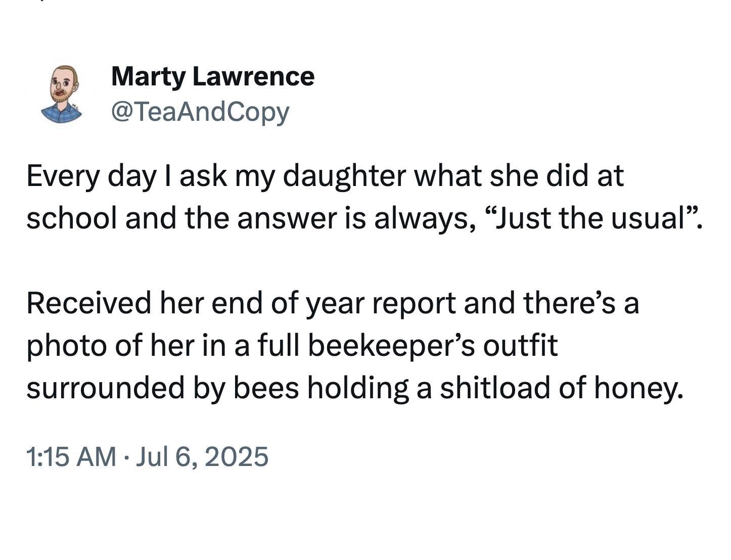The width and height of the screenshot is (731, 560).
Task: Click the Jul 6, 2025 date
Action: (202, 456)
